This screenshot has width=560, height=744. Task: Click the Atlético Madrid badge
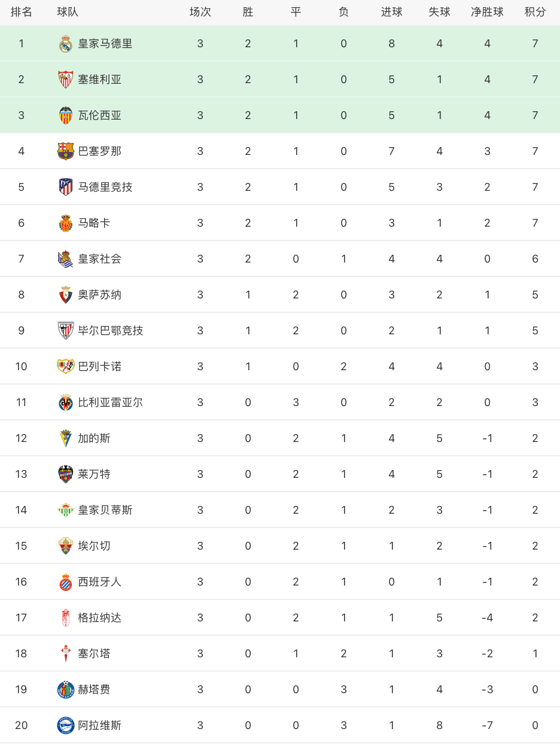point(66,187)
